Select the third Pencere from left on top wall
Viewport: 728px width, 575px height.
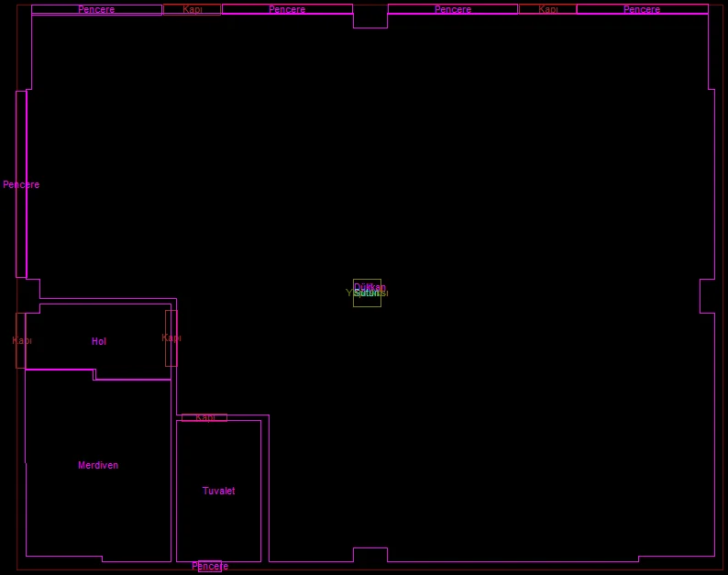click(x=453, y=9)
